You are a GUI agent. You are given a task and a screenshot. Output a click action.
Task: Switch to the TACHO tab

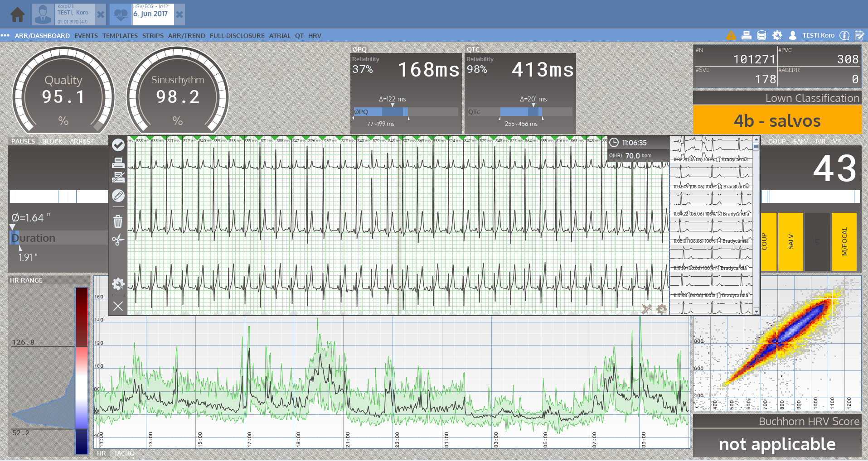(x=124, y=453)
